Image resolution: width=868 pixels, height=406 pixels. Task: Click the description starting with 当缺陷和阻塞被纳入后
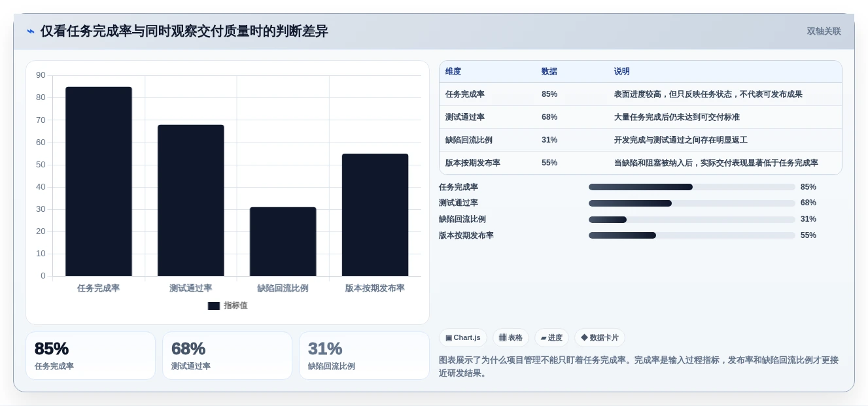[716, 163]
